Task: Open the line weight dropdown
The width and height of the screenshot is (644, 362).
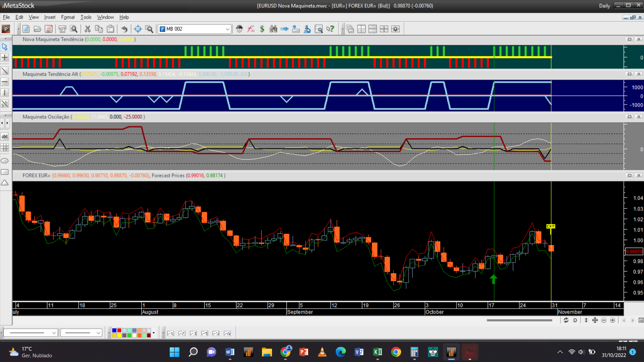Action: click(x=98, y=333)
